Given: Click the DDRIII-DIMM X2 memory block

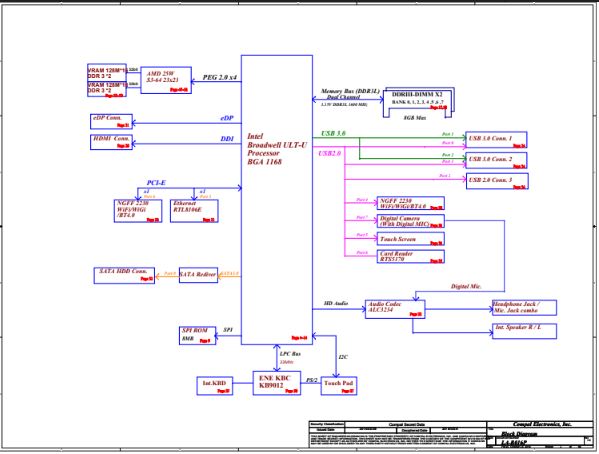Looking at the screenshot, I should pyautogui.click(x=419, y=102).
